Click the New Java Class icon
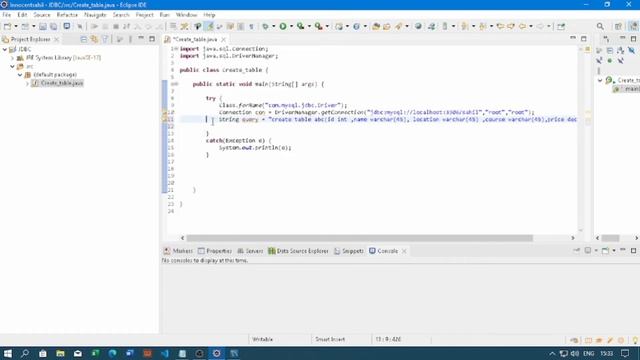This screenshot has height=360, width=640. [x=356, y=26]
